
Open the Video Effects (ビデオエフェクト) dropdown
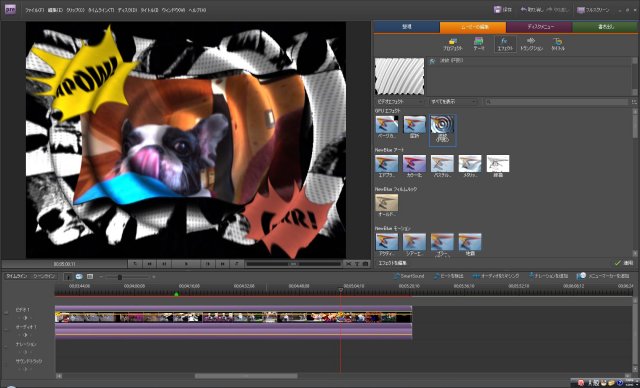pos(400,101)
